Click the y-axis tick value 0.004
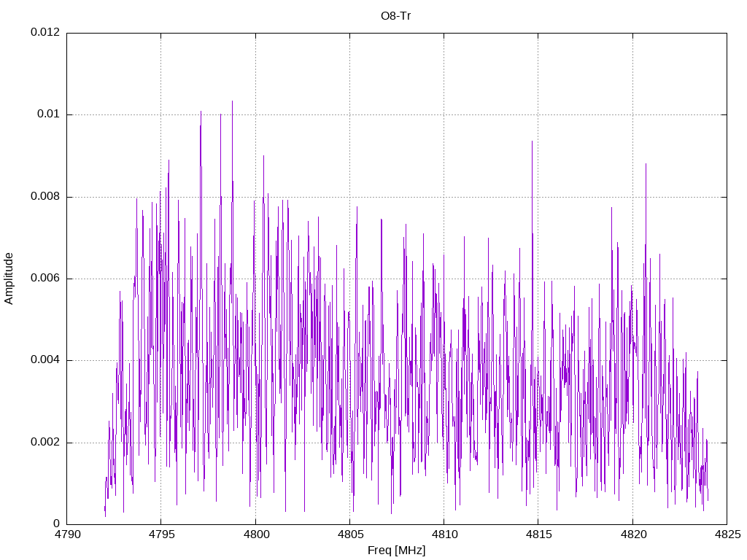Screen dimensions: 747x560 pos(45,360)
